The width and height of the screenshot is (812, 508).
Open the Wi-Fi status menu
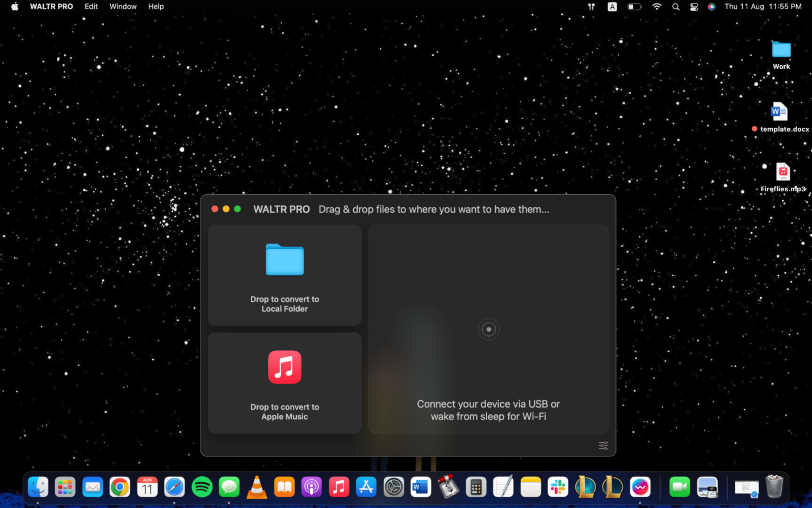657,7
